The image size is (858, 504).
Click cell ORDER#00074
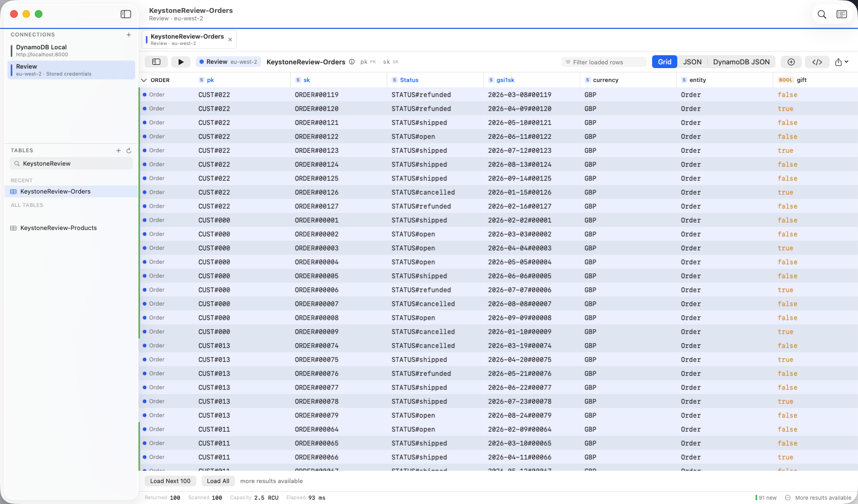coord(316,346)
